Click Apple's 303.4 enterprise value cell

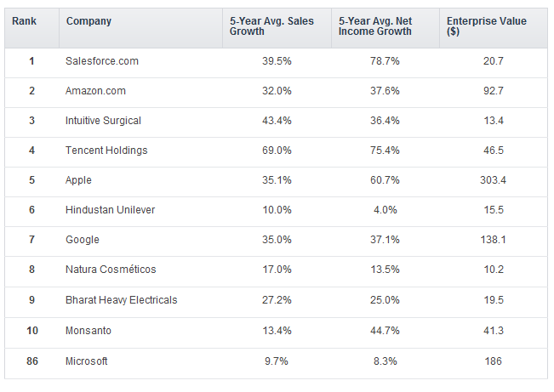click(x=493, y=180)
